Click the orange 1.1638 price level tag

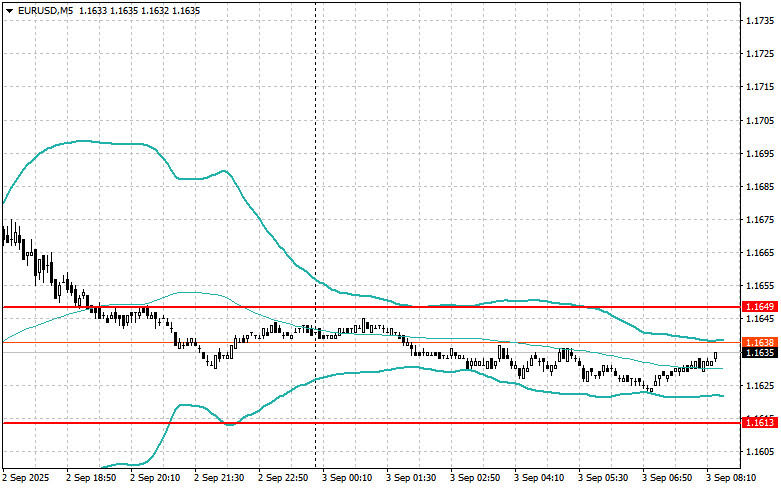tap(760, 342)
